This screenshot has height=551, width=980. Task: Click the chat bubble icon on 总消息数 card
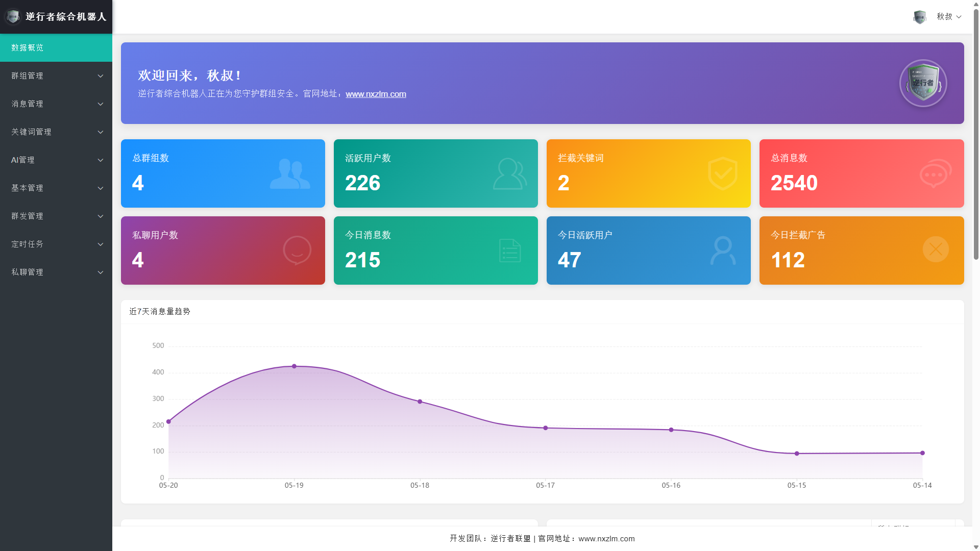(x=936, y=173)
